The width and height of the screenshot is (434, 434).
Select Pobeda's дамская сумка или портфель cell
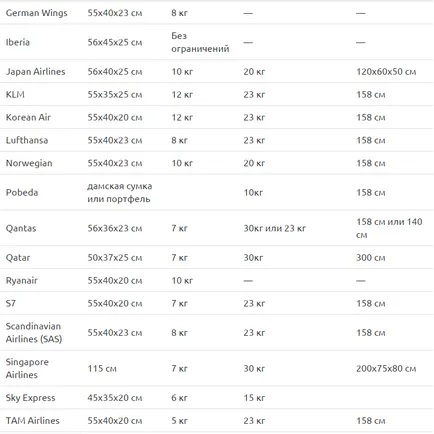coord(120,193)
